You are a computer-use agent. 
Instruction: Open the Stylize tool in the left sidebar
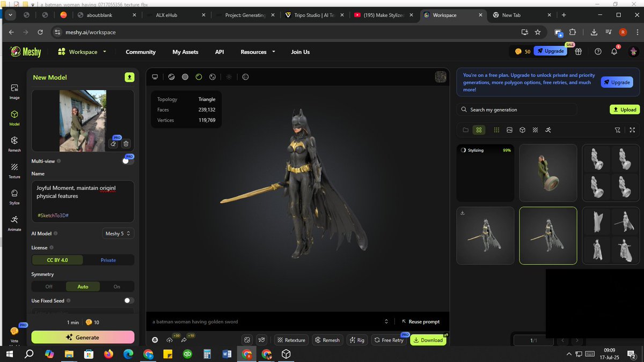point(14,196)
